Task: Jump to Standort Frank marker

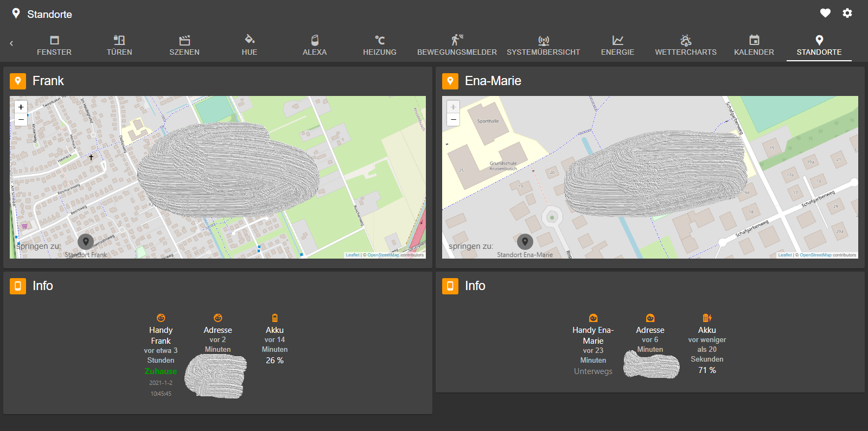Action: [86, 241]
